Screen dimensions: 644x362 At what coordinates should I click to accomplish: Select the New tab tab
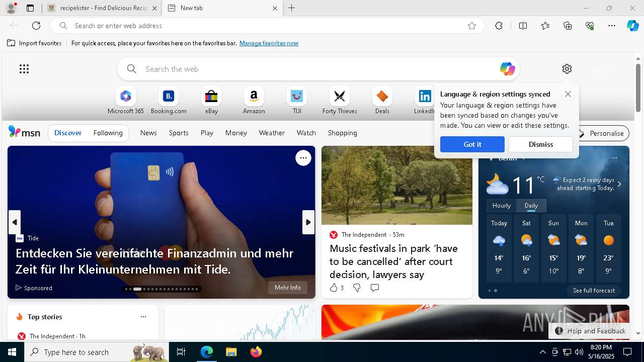pos(221,8)
